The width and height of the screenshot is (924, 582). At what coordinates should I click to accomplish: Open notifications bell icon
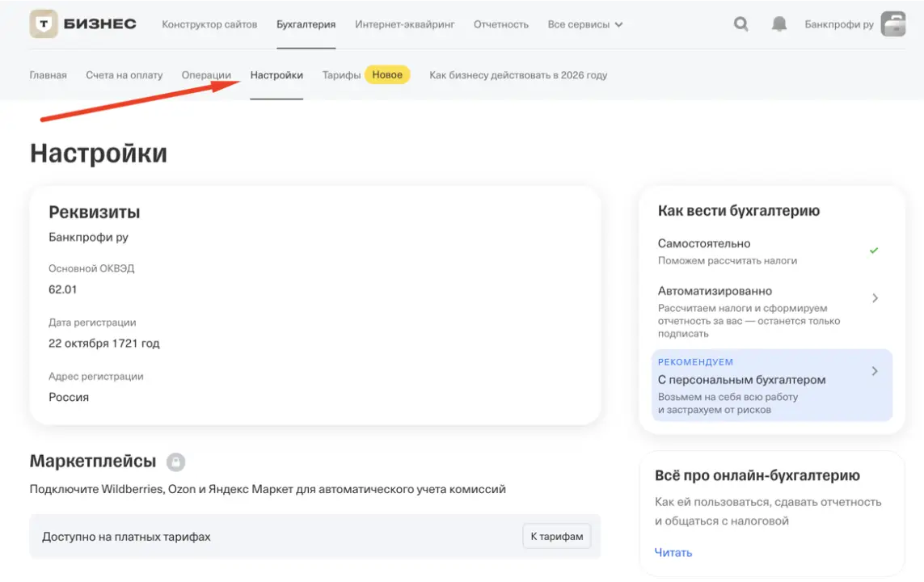pos(778,24)
